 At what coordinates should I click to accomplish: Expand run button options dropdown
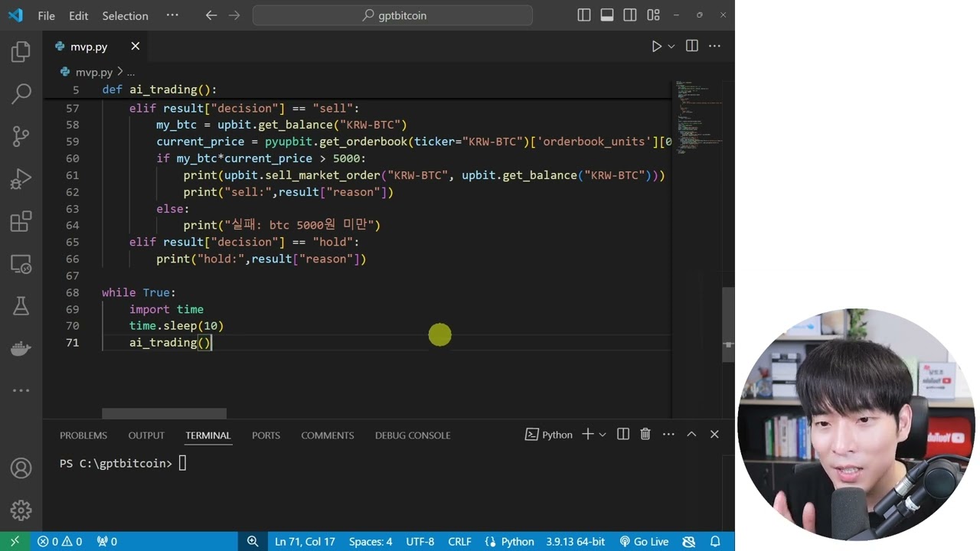click(x=671, y=46)
